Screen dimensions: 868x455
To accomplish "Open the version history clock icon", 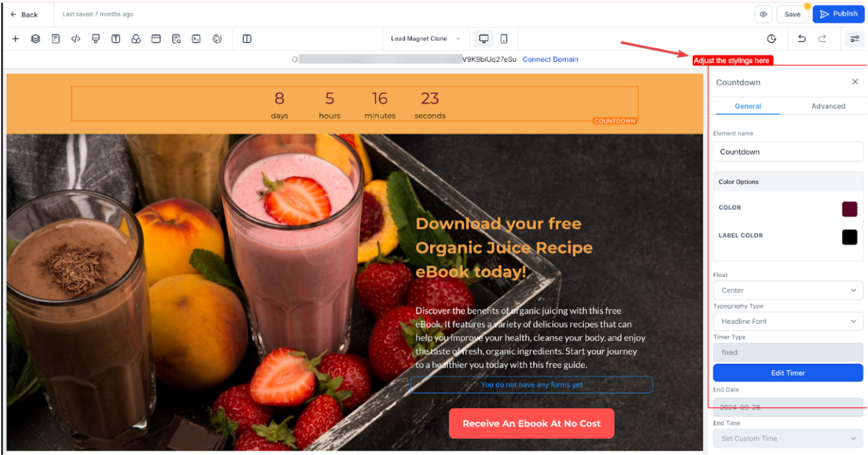I will 771,39.
